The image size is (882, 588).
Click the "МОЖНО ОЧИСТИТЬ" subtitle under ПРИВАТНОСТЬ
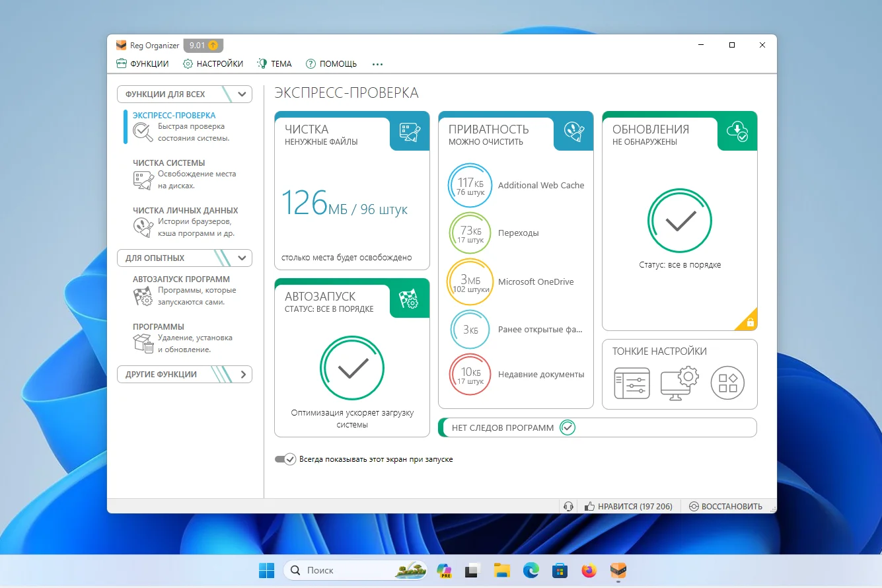pyautogui.click(x=486, y=142)
